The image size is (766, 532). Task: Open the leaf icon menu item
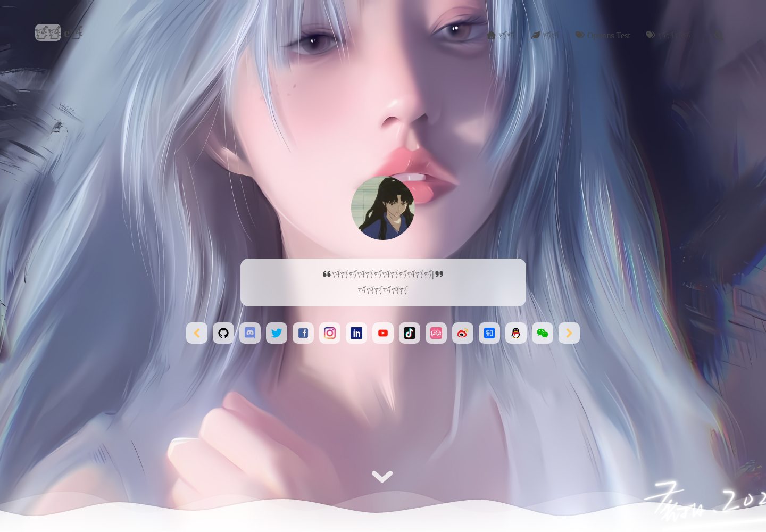[x=545, y=35]
